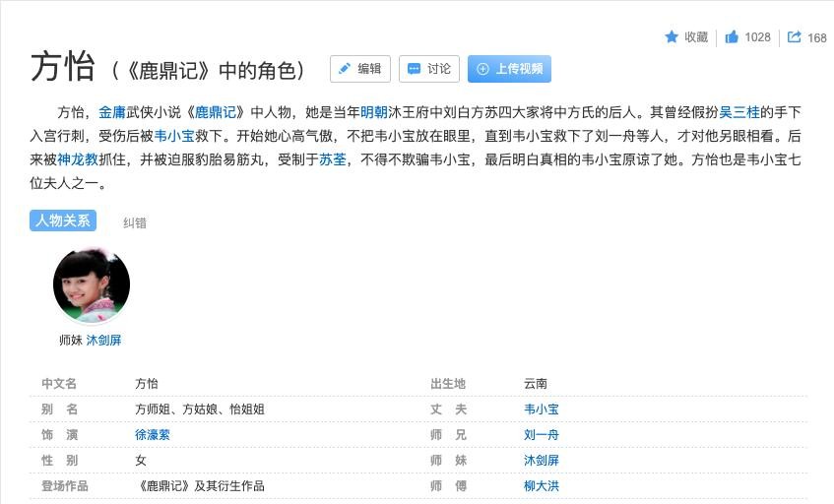Screen dimensions: 834x504
Task: Select the 人物关系 tab label
Action: click(x=63, y=220)
